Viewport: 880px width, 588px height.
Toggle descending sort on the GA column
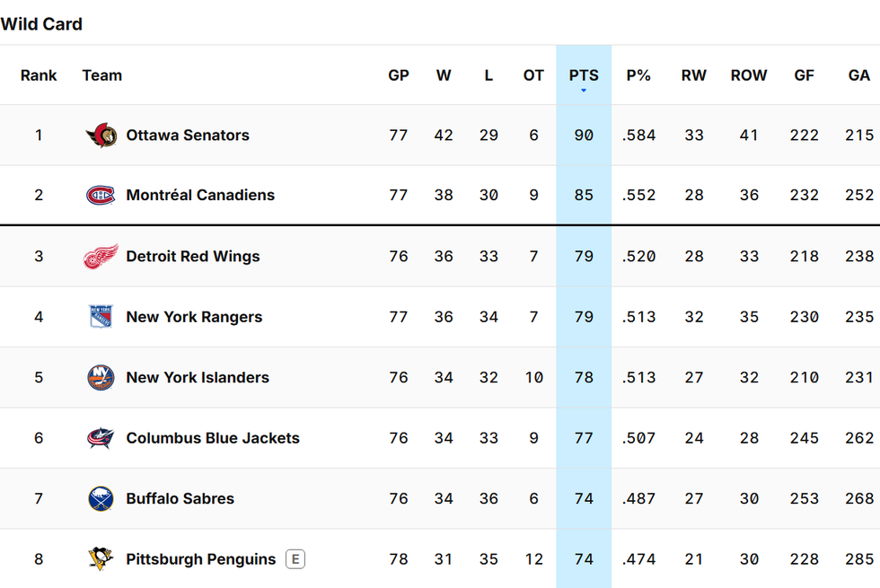point(858,75)
